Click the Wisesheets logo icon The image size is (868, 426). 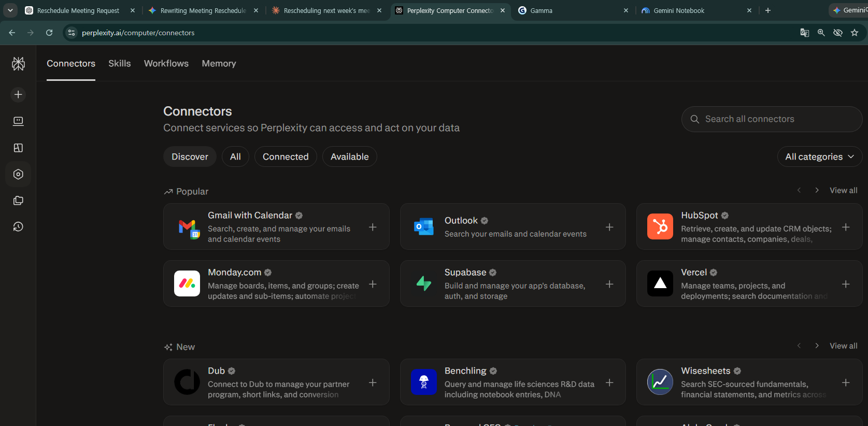[660, 382]
